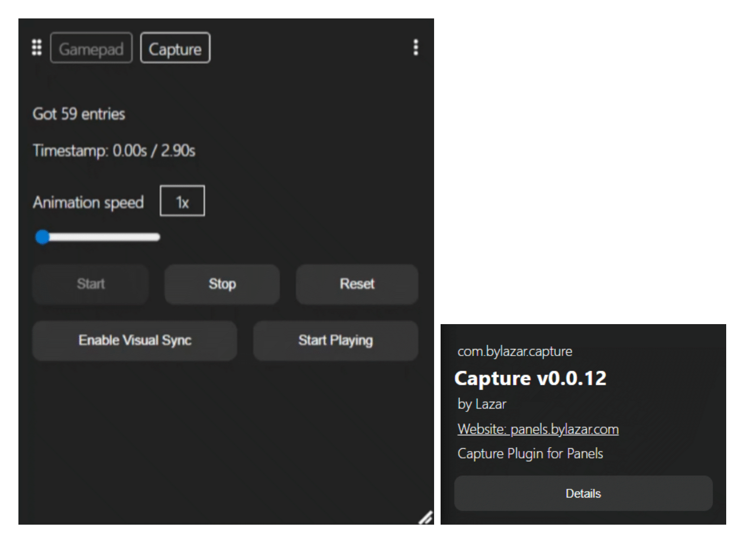The height and width of the screenshot is (555, 756).
Task: Click the 'by Lazar' author text
Action: pos(482,404)
